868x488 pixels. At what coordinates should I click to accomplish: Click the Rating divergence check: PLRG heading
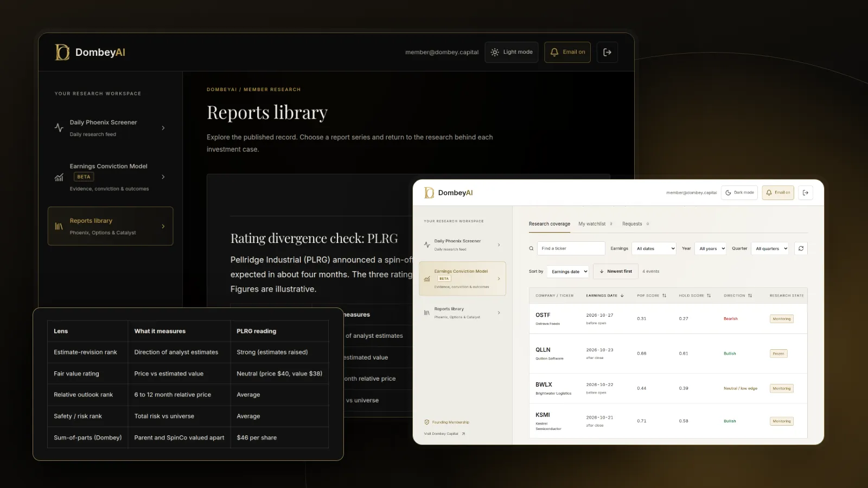coord(314,238)
